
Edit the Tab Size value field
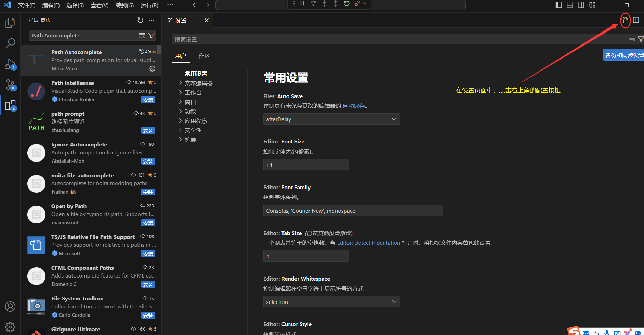(306, 256)
